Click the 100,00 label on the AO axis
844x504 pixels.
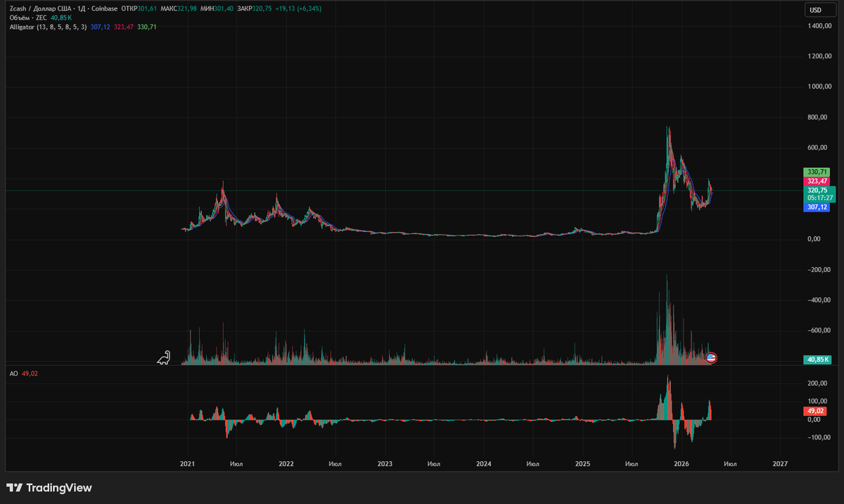click(x=818, y=401)
